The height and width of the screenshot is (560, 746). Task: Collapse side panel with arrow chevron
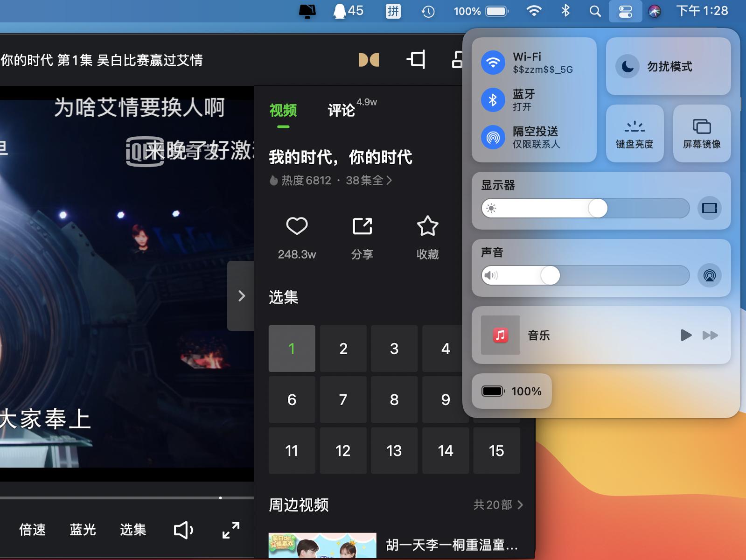(241, 296)
